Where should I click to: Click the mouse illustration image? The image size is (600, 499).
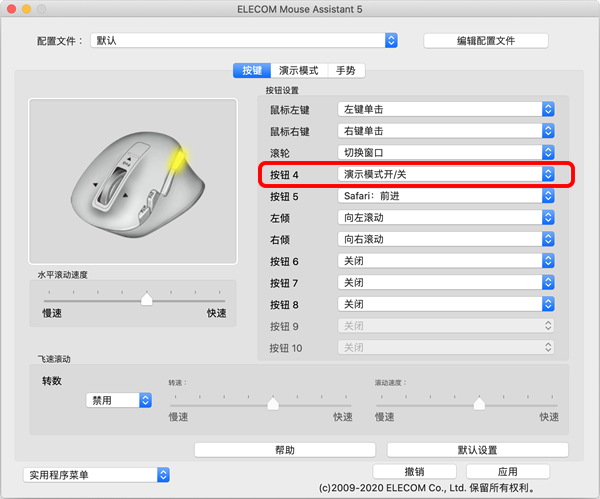point(133,181)
